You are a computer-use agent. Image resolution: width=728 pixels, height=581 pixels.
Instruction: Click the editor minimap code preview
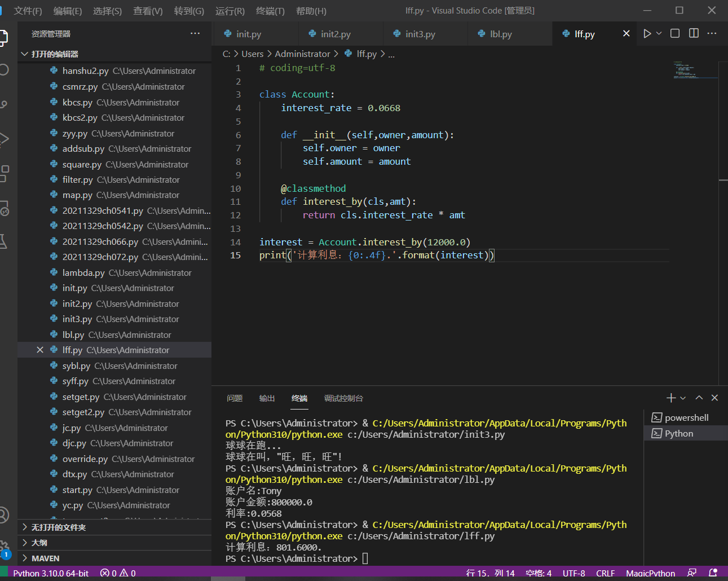tap(686, 70)
